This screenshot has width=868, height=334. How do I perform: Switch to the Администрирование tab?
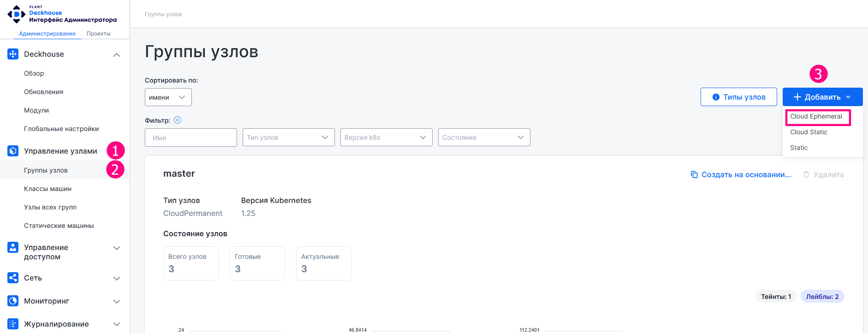pos(48,34)
